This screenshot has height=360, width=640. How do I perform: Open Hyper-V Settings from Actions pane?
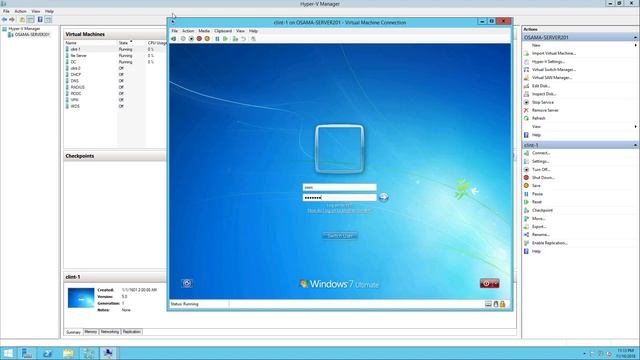(x=548, y=62)
